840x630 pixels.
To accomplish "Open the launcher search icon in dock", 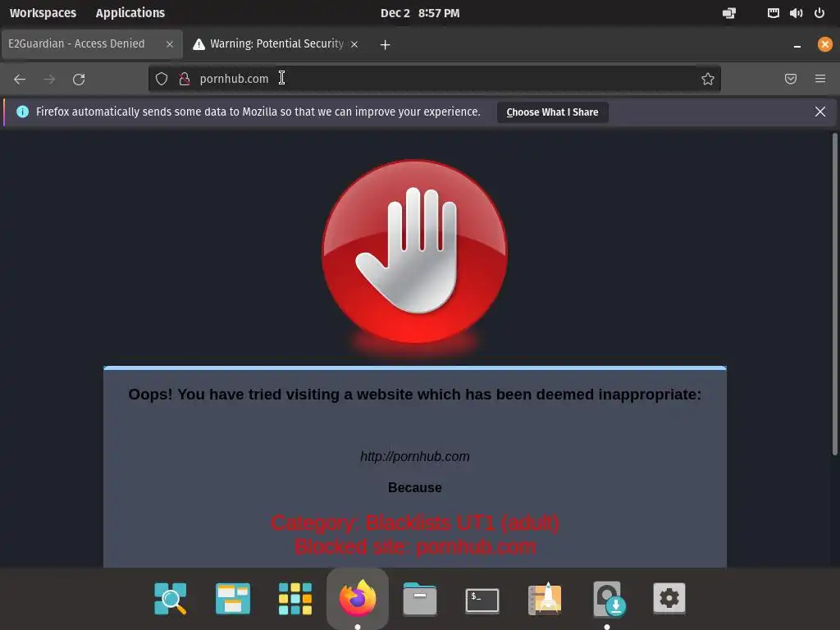I will click(x=171, y=598).
